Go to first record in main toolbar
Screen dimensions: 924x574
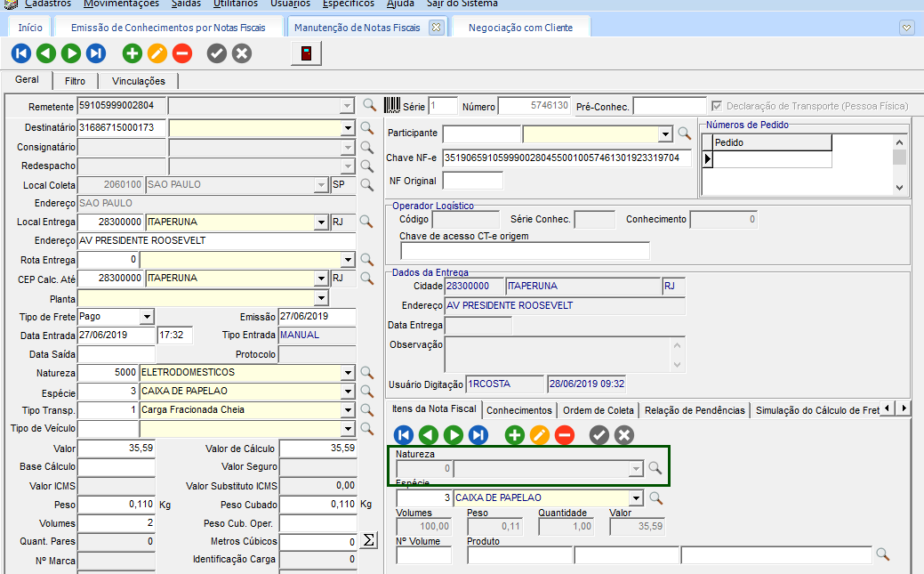[21, 54]
